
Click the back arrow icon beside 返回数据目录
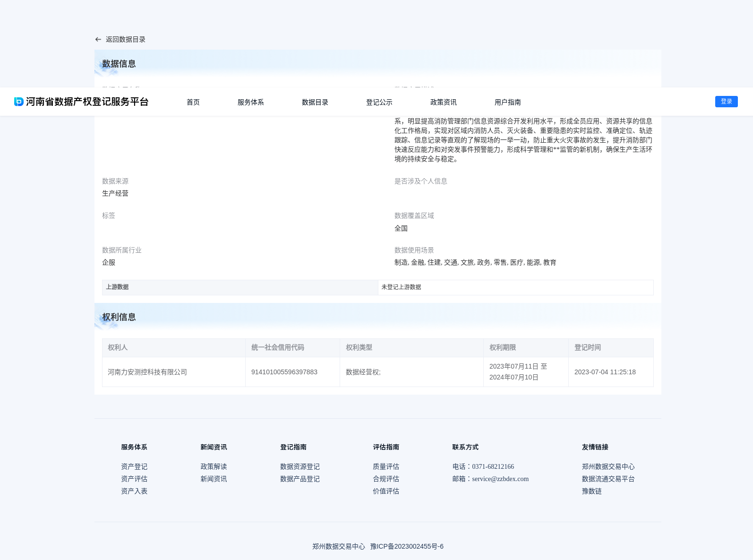point(98,40)
